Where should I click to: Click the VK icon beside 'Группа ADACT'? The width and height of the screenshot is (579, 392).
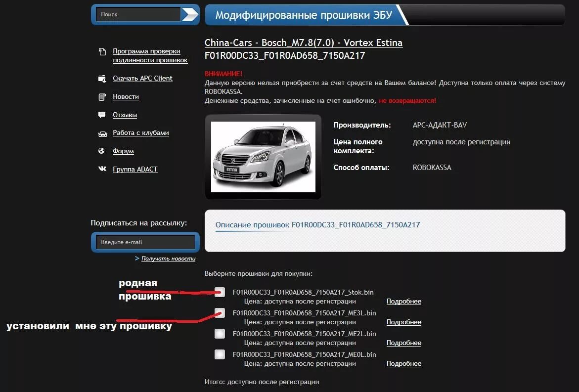pyautogui.click(x=102, y=169)
